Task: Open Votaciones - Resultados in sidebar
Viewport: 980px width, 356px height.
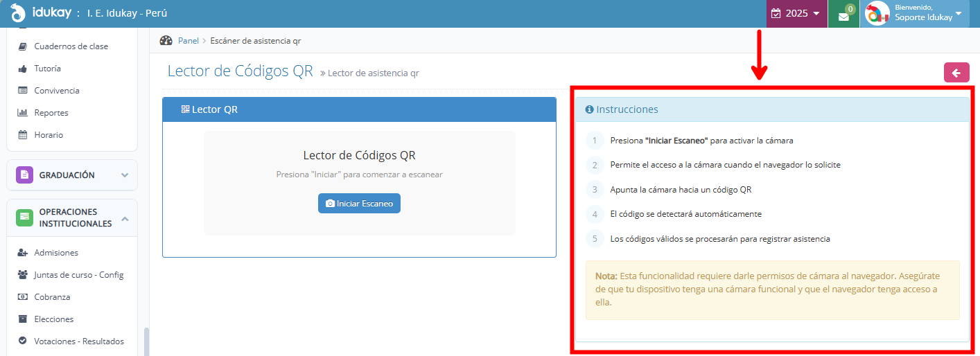Action: pyautogui.click(x=79, y=341)
